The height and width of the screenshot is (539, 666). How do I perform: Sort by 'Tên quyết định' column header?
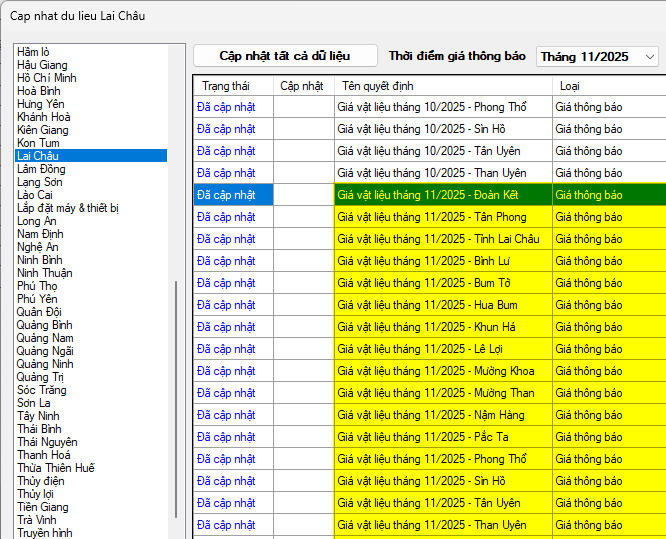380,86
